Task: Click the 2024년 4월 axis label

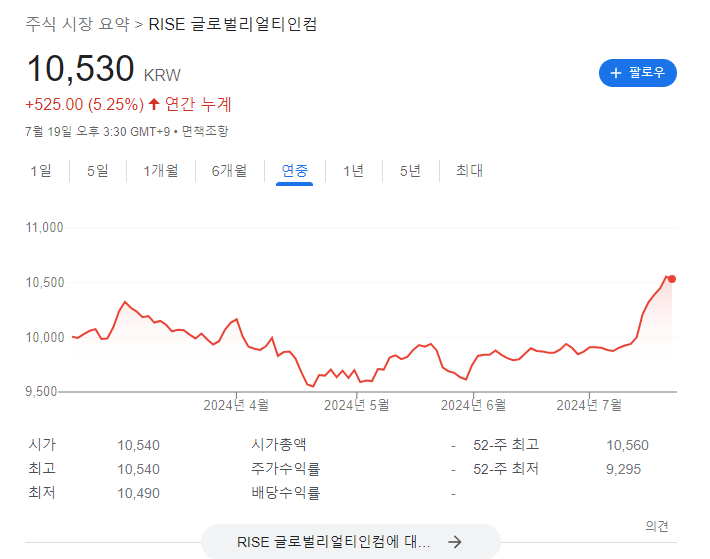Action: coord(236,405)
